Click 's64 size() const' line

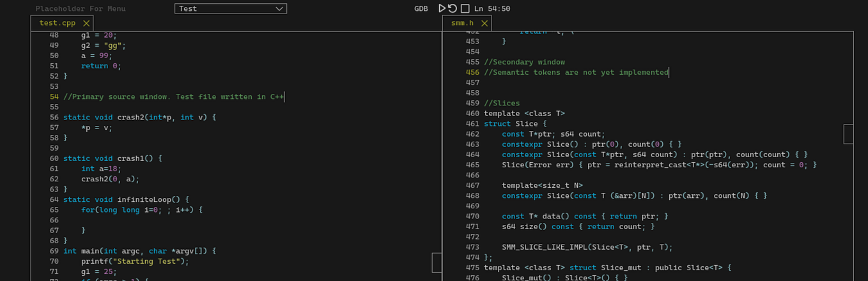[x=578, y=226]
